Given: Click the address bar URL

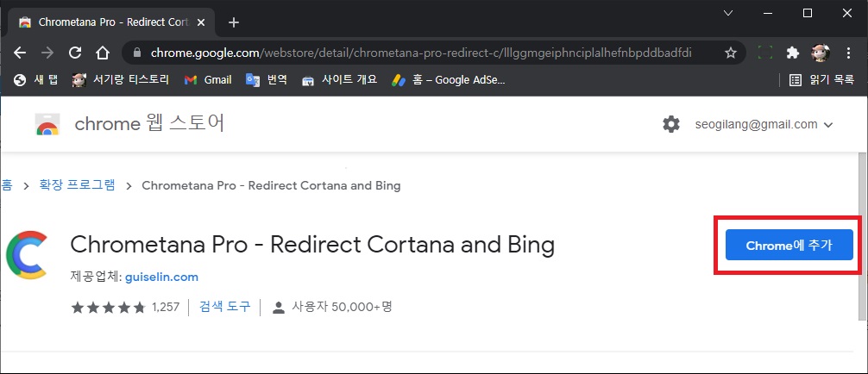Looking at the screenshot, I should coord(421,53).
